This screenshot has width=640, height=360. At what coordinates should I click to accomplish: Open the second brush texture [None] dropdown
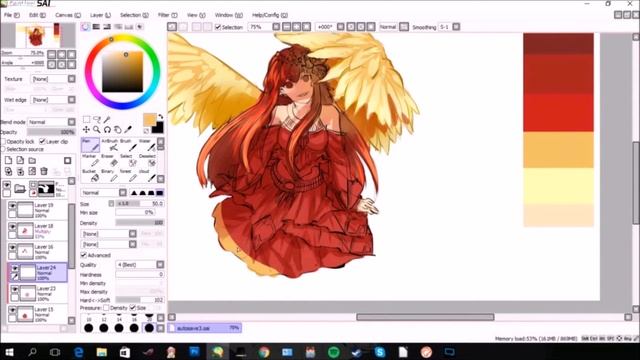pos(133,244)
